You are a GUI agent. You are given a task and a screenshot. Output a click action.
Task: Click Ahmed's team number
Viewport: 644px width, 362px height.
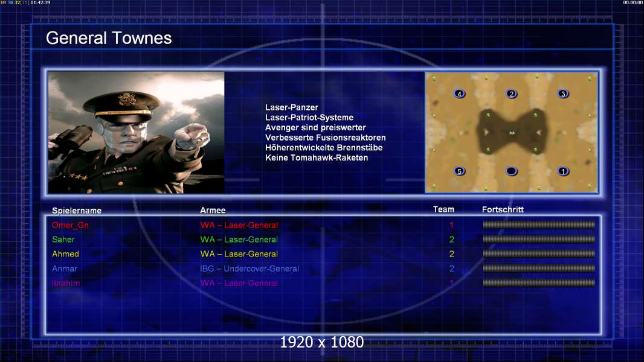451,254
